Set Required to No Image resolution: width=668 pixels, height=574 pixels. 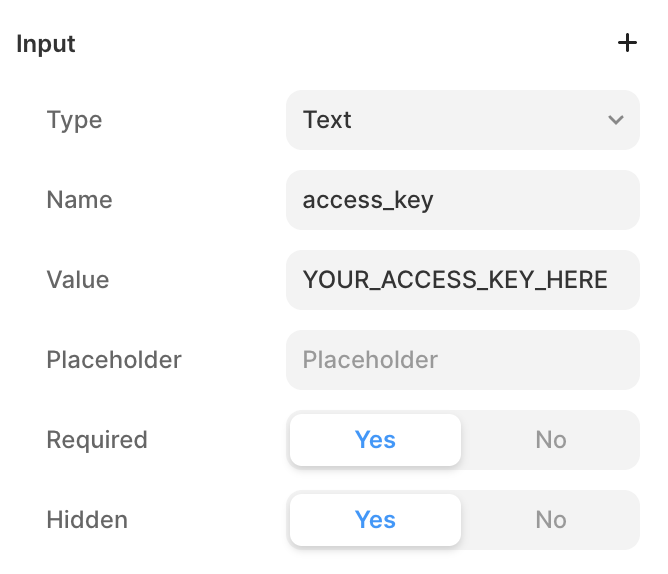550,440
